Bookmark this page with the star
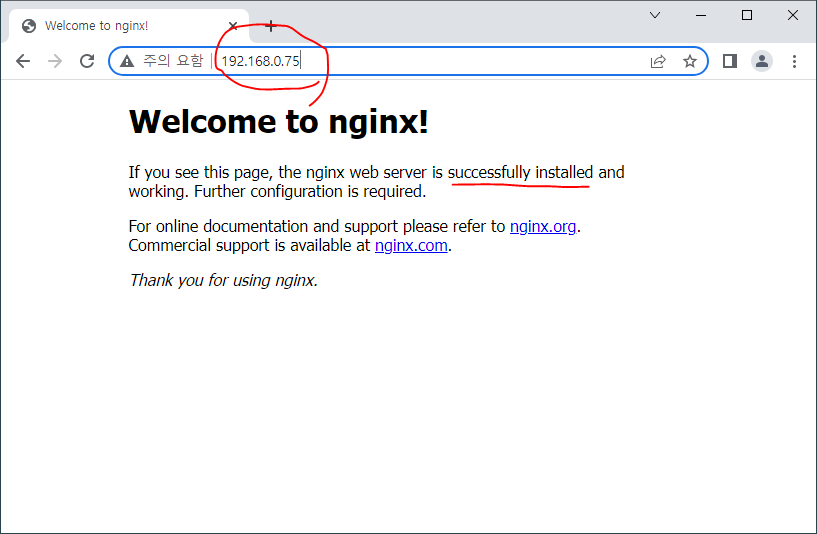The image size is (817, 534). [x=690, y=61]
